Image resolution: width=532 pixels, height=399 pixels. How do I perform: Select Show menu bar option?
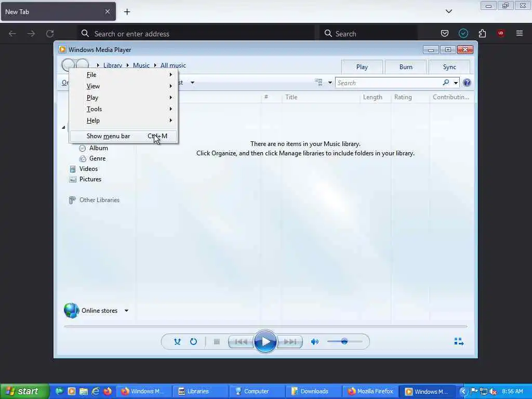tap(124, 136)
